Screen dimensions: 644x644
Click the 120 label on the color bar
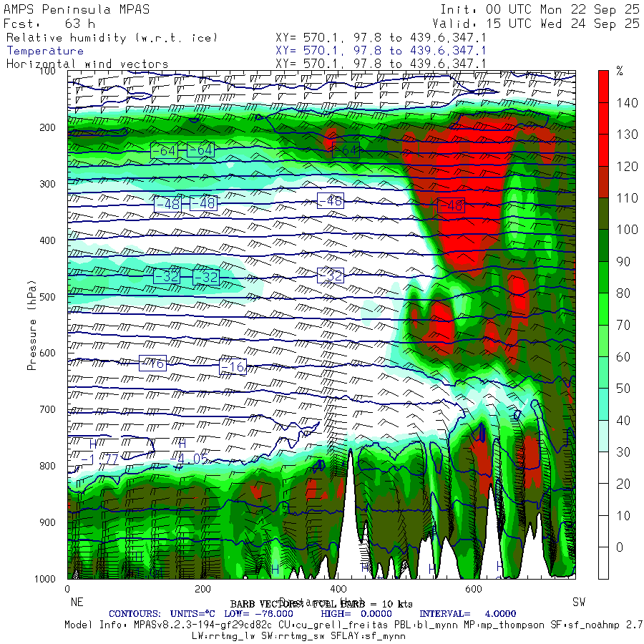[627, 167]
